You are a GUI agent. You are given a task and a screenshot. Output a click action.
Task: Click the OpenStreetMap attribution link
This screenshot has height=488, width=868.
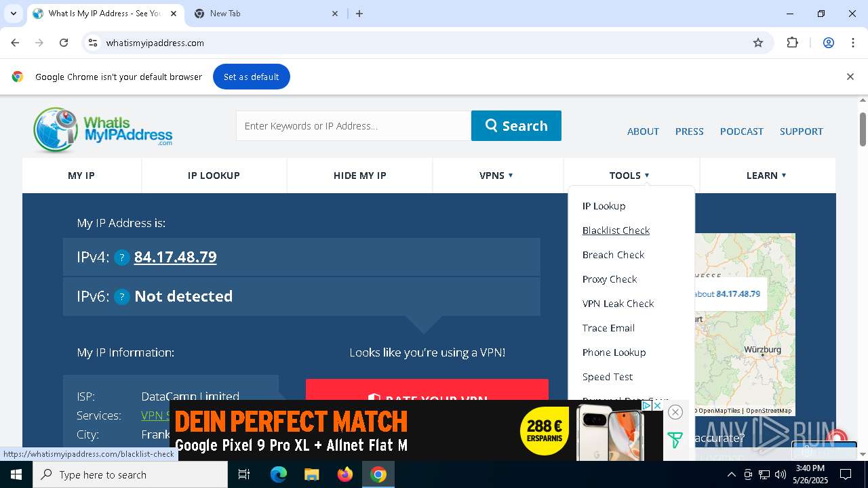tap(768, 411)
